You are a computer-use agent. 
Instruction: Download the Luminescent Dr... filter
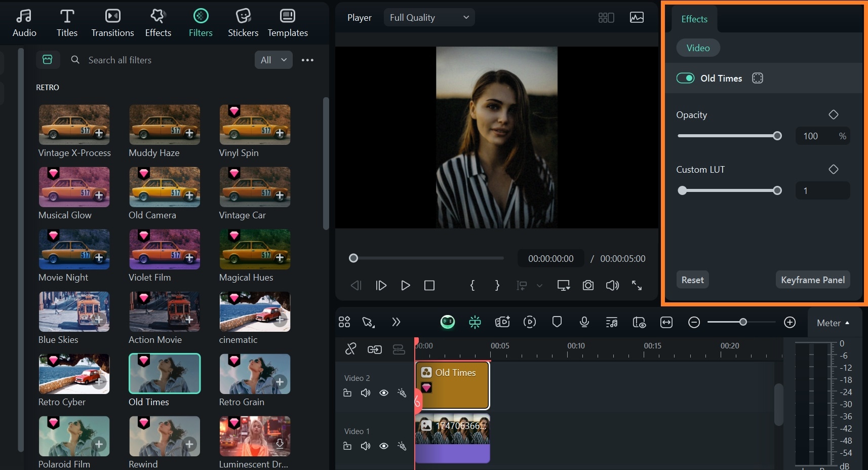coord(280,443)
